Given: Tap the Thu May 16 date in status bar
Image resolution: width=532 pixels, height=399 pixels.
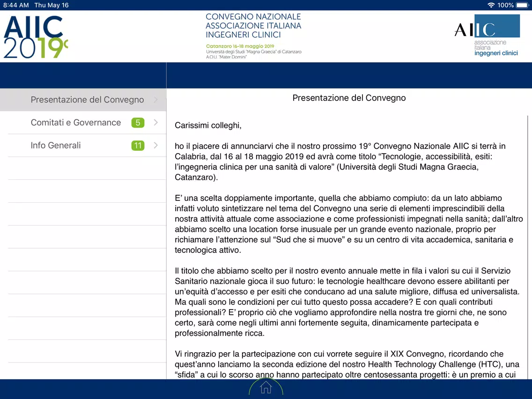Looking at the screenshot, I should click(x=51, y=5).
